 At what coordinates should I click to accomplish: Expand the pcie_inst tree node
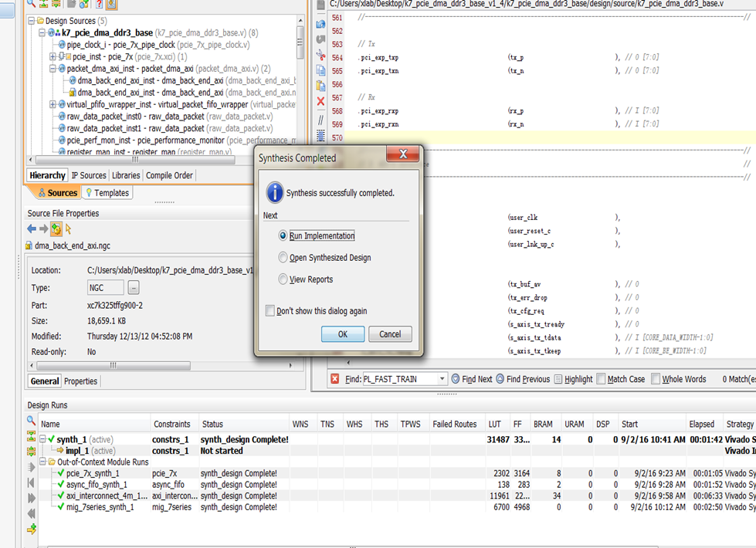53,57
